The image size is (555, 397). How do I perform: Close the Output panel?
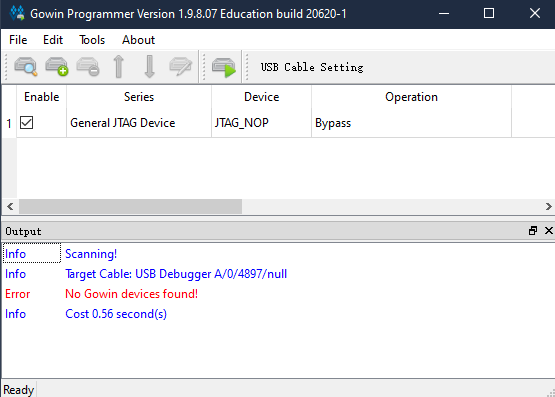(549, 231)
